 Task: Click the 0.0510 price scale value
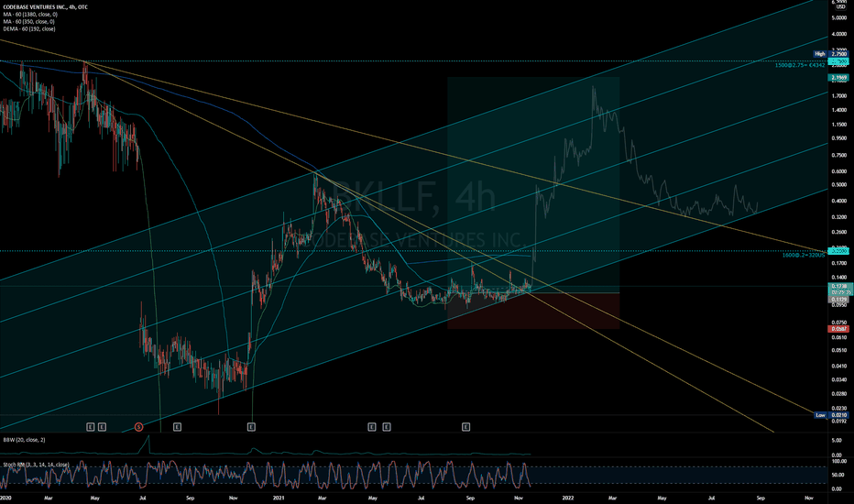point(839,350)
